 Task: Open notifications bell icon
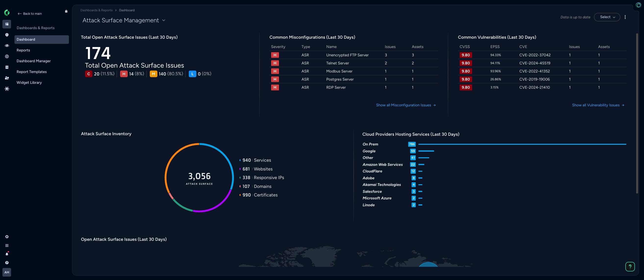coord(7,254)
